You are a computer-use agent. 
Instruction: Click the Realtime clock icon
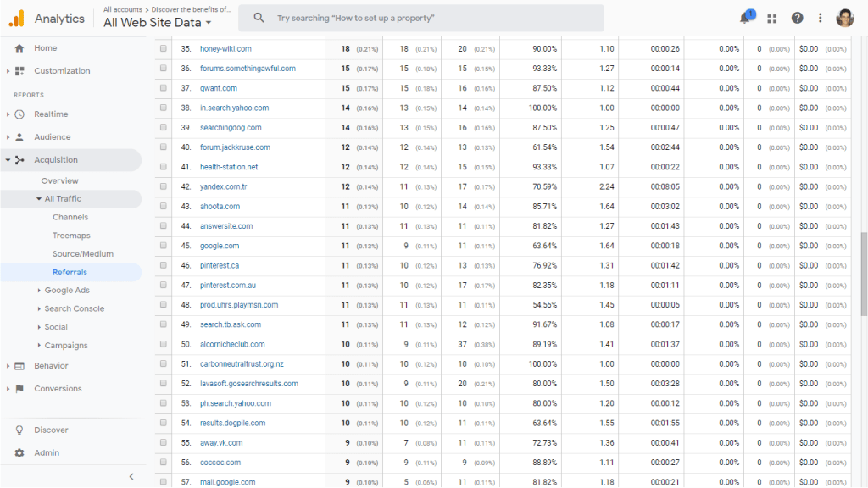click(19, 114)
